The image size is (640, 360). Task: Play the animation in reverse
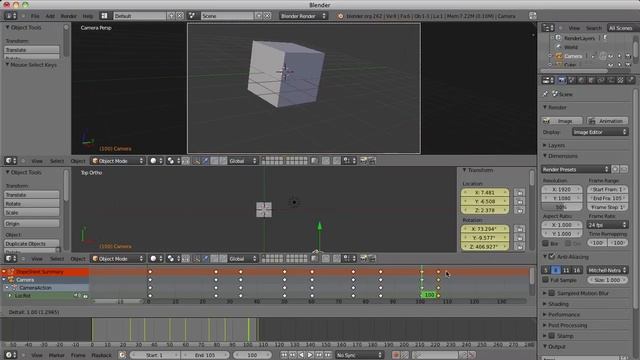click(302, 355)
